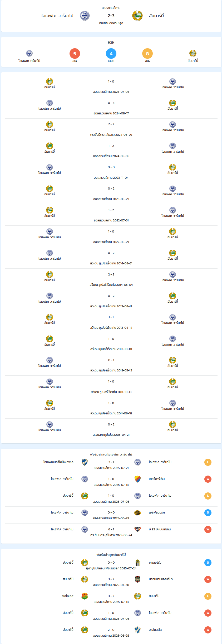Select the orange 8 wins circle
This screenshot has height=644, width=222.
click(x=147, y=54)
